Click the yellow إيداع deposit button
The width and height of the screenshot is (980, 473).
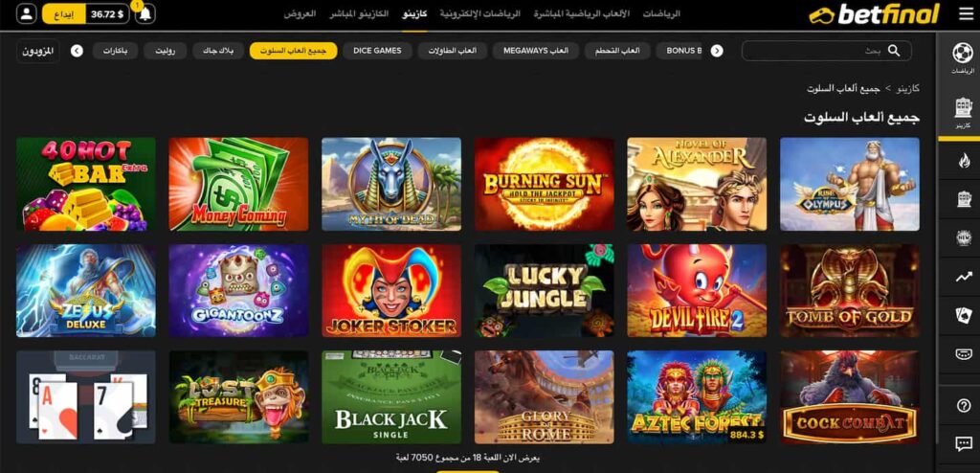[64, 13]
